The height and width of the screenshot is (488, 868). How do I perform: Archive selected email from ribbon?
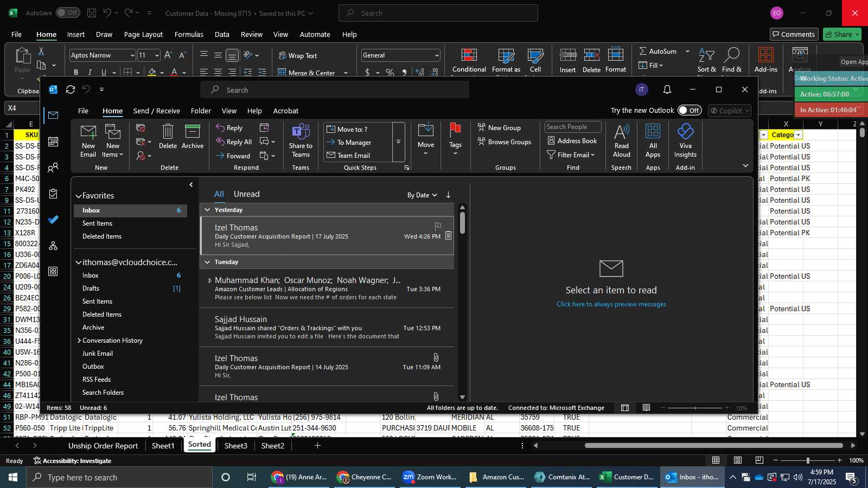coord(193,137)
